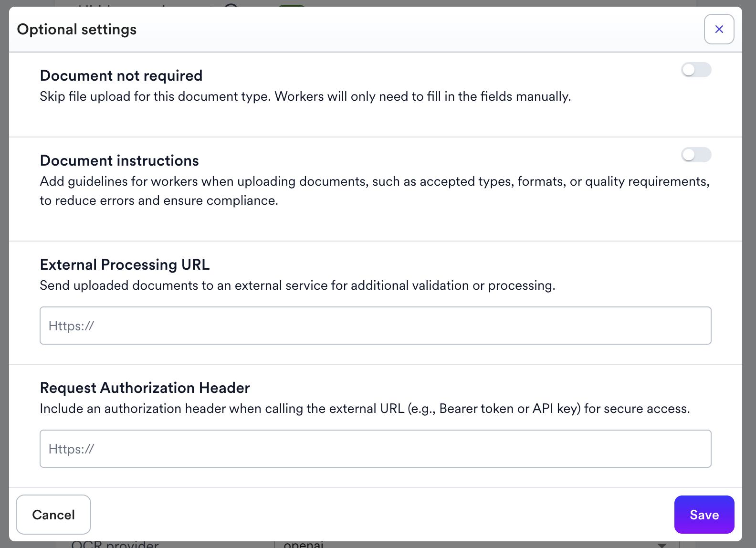Click the Skip file upload description text

coord(305,96)
